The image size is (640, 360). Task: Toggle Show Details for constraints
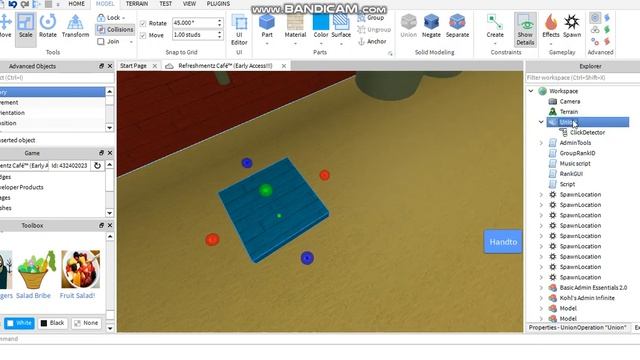click(x=525, y=29)
